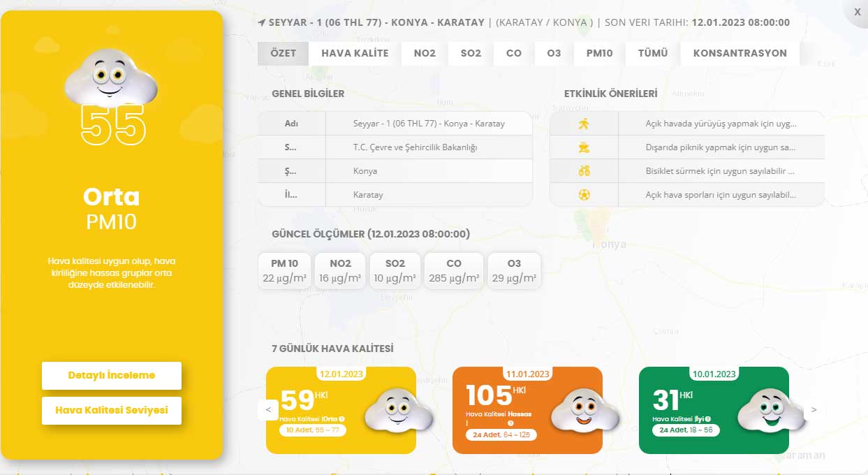Open the O3 tab
Viewport: 868px width, 475px height.
coord(554,53)
